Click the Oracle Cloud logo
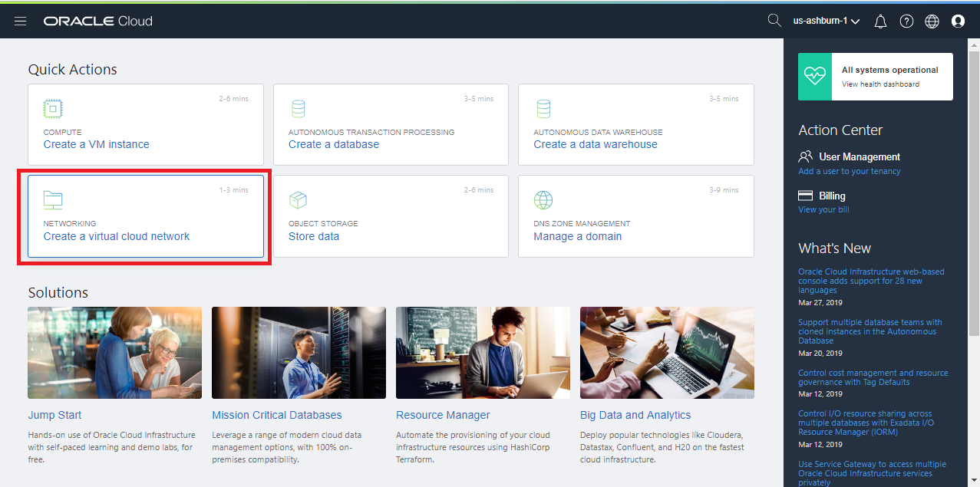This screenshot has height=487, width=980. click(x=98, y=21)
